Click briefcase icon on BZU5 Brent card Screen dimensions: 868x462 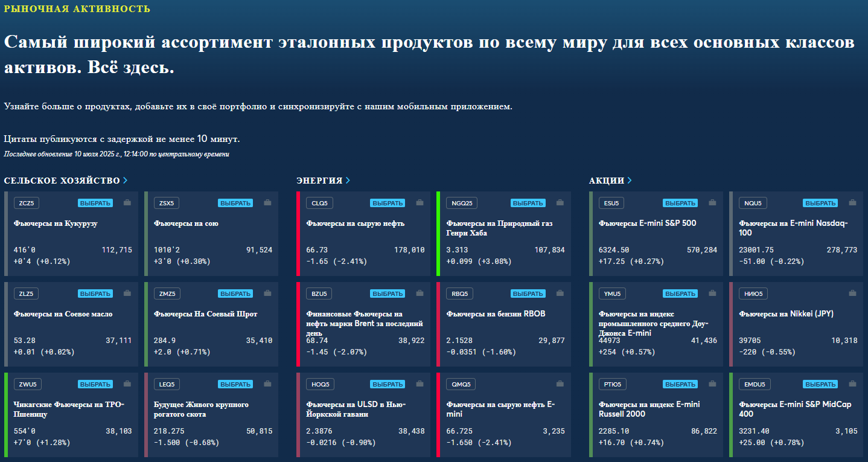coord(419,294)
